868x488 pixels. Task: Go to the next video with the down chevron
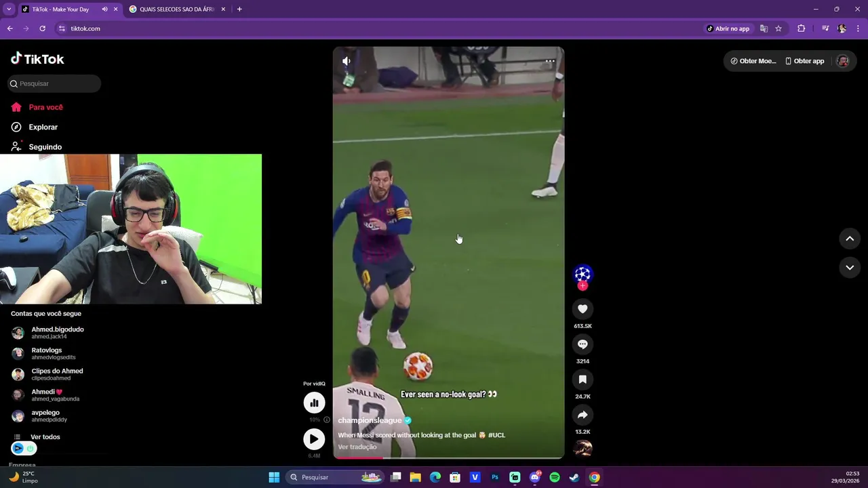coord(850,268)
